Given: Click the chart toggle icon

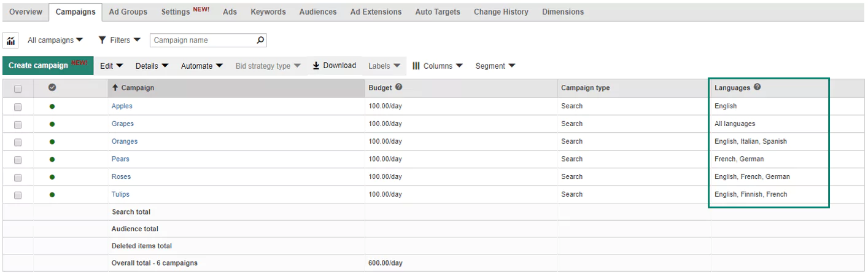Looking at the screenshot, I should pos(11,41).
